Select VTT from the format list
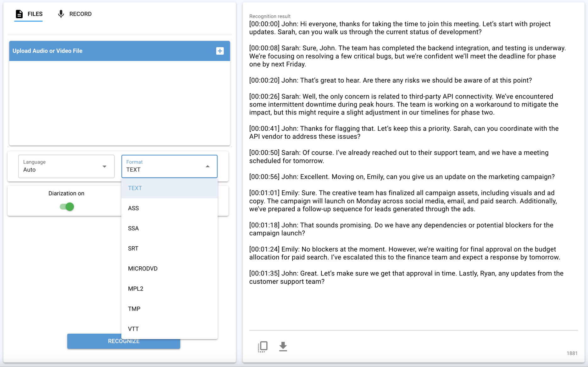The width and height of the screenshot is (588, 367). (x=134, y=329)
